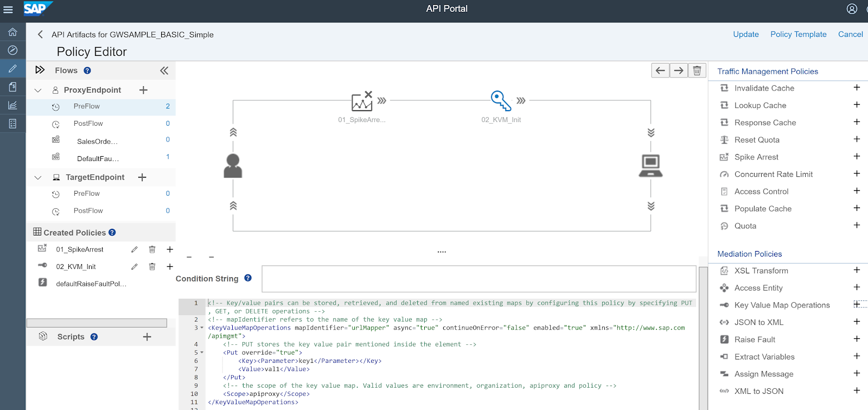This screenshot has height=410, width=868.
Task: Move selected policy left in flow
Action: (660, 71)
